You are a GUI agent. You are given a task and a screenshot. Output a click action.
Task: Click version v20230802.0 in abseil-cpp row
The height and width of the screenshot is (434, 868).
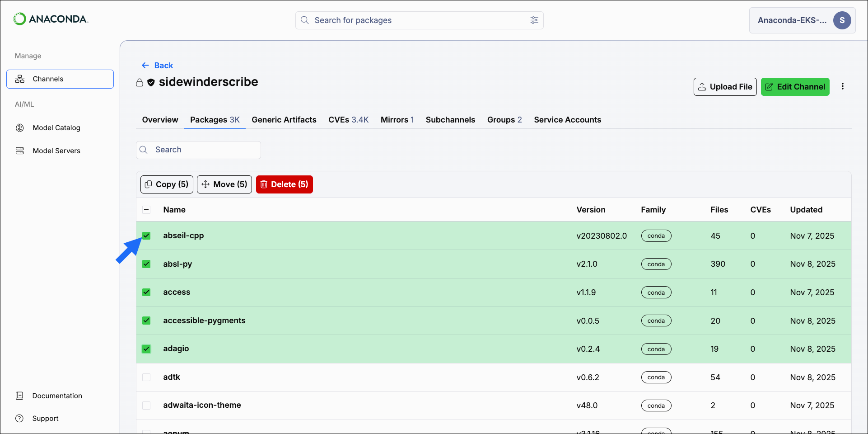pyautogui.click(x=602, y=236)
